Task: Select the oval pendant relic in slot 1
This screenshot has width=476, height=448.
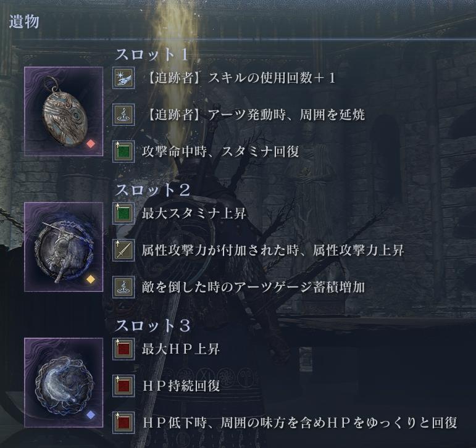Action: click(64, 112)
